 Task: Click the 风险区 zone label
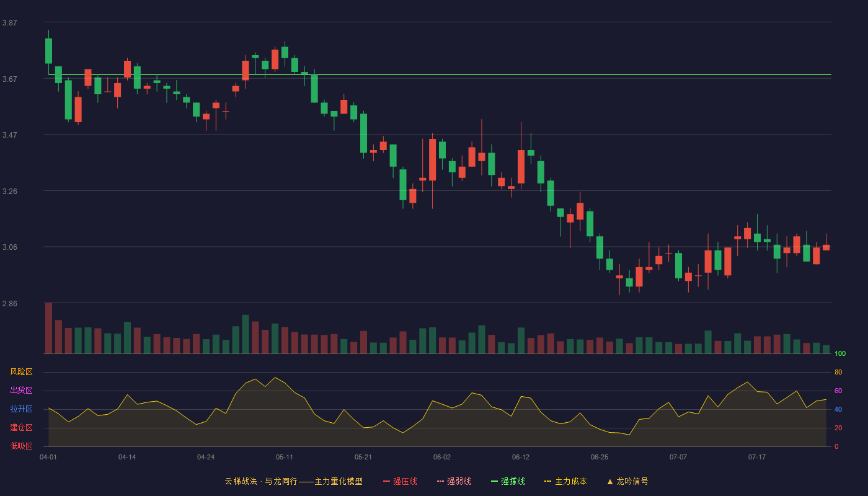21,372
